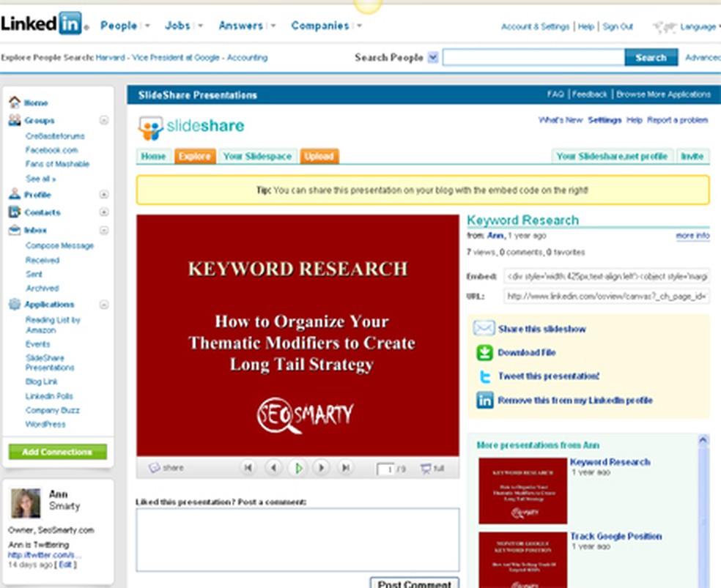The image size is (721, 588).
Task: Open the FAQ link in header
Action: (555, 94)
